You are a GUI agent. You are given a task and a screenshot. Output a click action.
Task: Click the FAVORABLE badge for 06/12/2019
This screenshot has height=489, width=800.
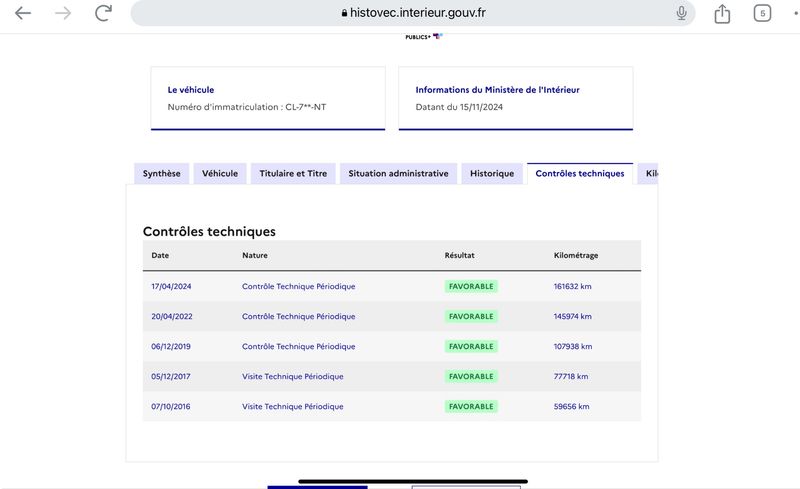click(x=471, y=347)
